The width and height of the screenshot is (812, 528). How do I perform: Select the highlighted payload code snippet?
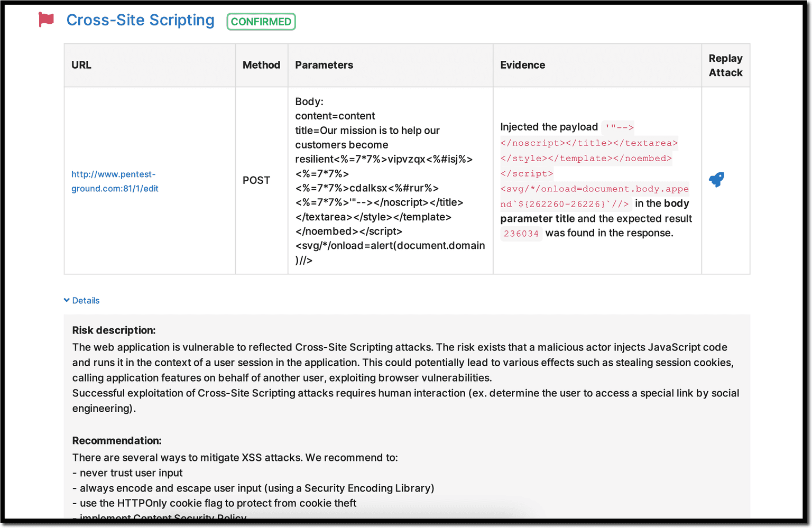coord(587,159)
